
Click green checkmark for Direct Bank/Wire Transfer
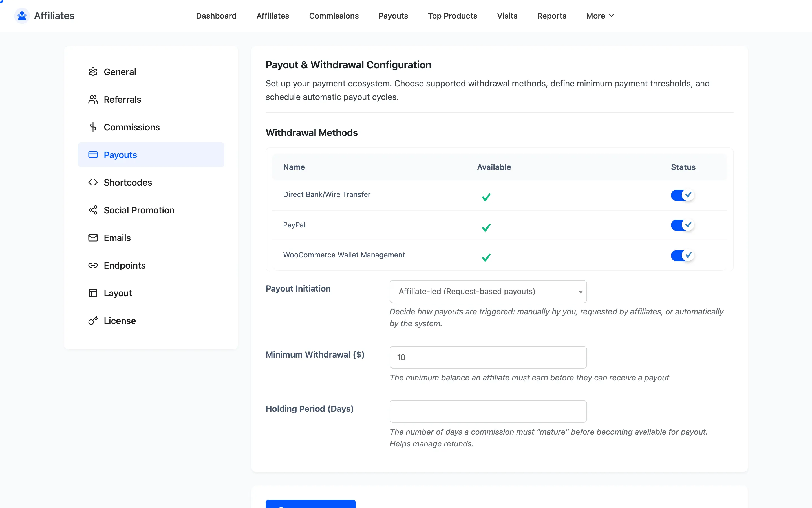[486, 197]
